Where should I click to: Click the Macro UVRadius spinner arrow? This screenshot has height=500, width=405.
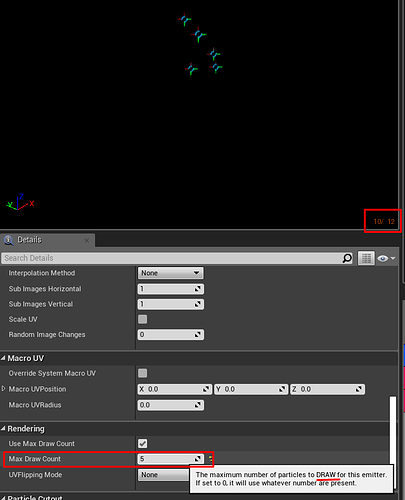[x=198, y=405]
